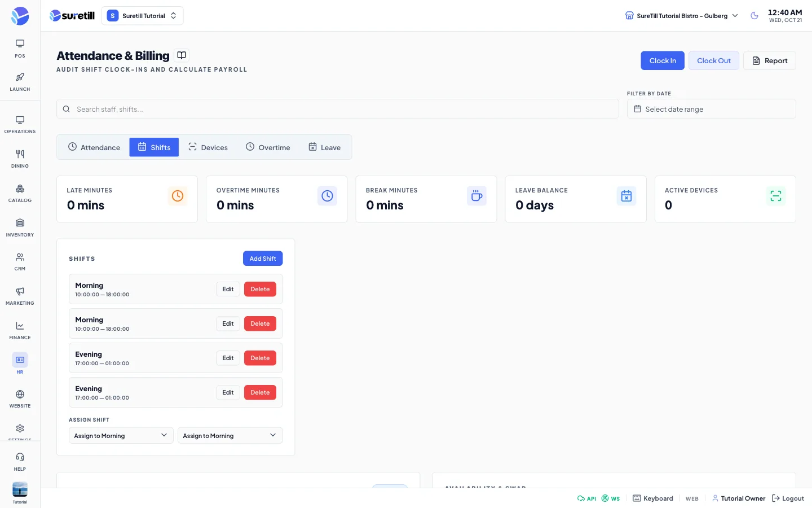812x508 pixels.
Task: Delete the last Evening shift
Action: point(260,392)
